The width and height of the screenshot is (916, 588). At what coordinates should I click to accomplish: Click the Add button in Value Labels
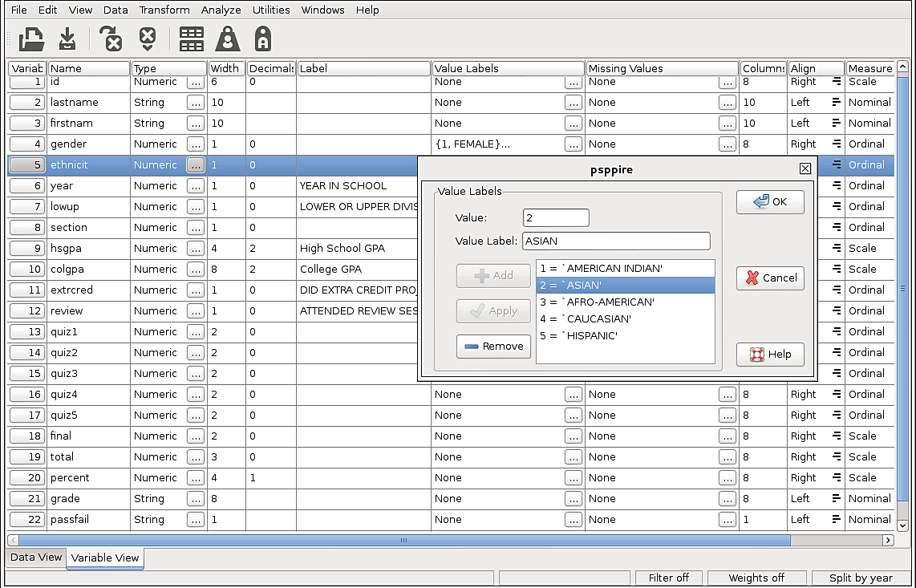493,275
